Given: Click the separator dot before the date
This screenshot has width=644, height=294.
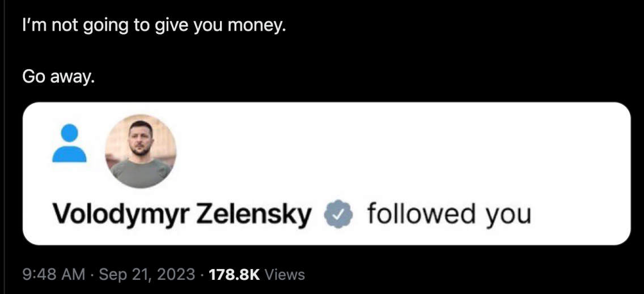Looking at the screenshot, I should 92,275.
